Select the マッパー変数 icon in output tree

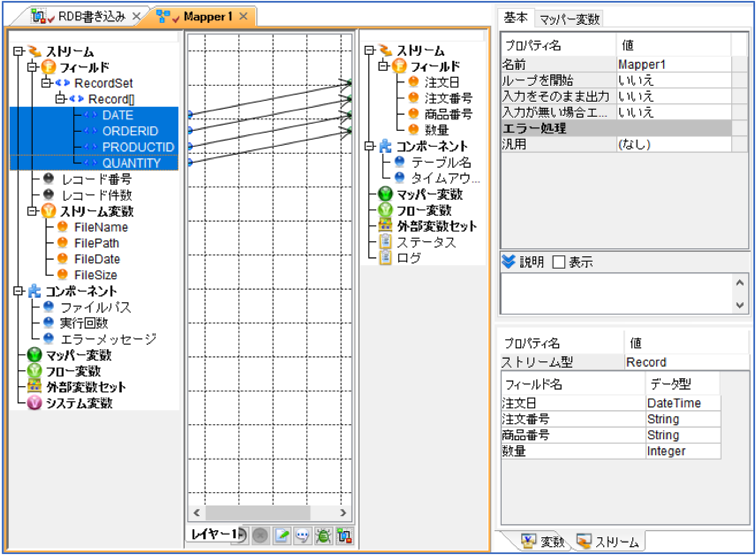click(385, 194)
